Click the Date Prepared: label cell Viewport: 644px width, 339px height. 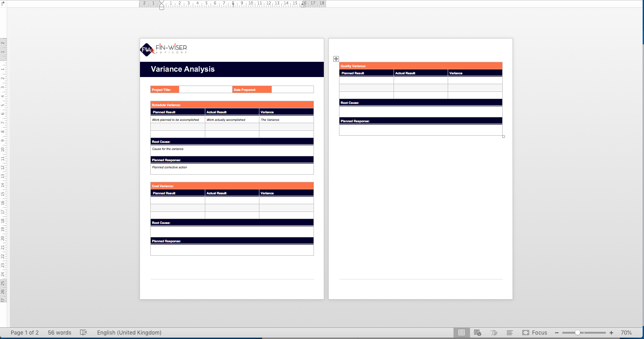[252, 90]
